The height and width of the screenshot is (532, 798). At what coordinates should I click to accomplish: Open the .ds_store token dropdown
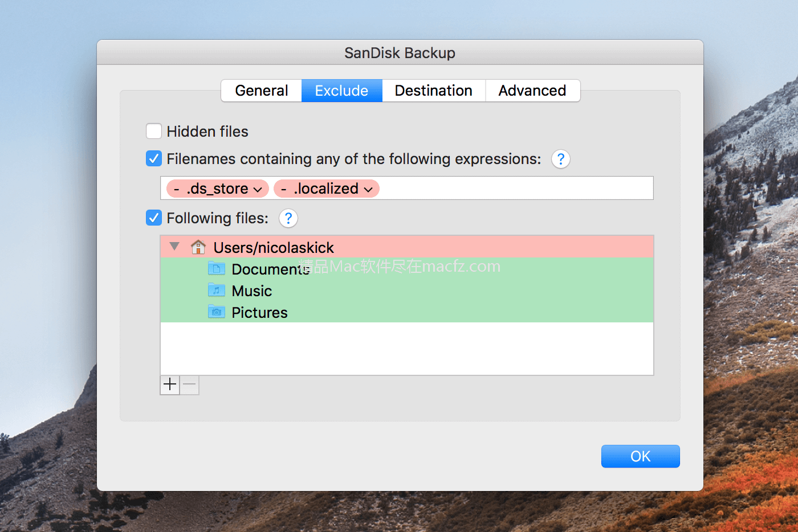(258, 189)
